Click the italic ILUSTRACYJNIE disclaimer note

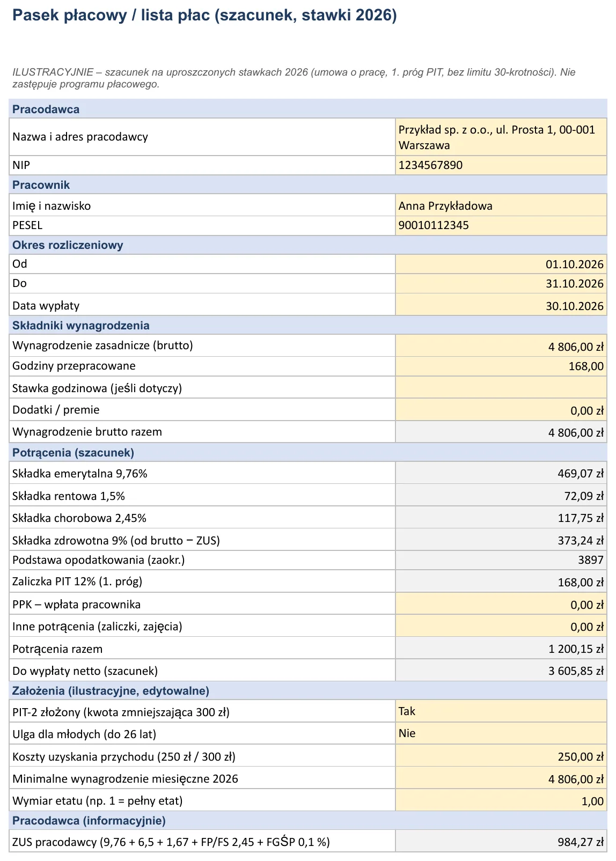point(294,78)
